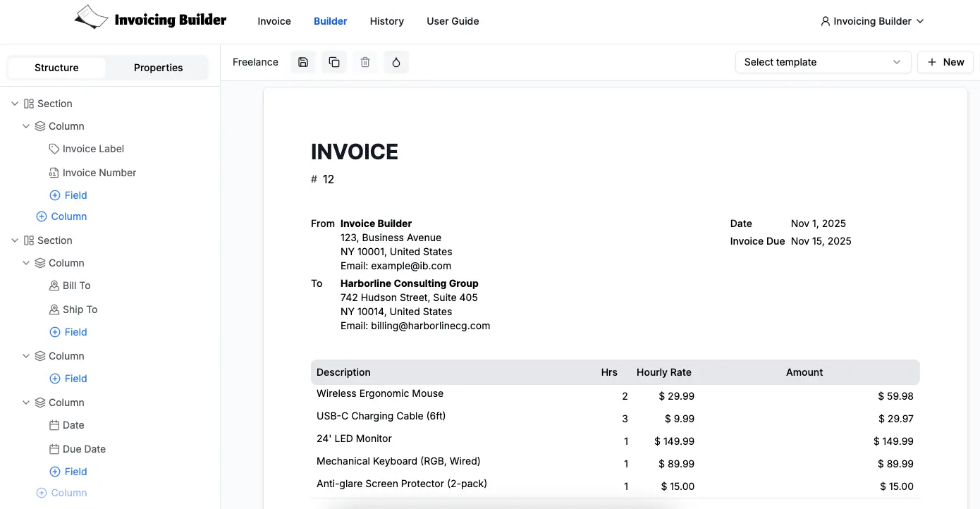Click the trash delete icon in toolbar
The width and height of the screenshot is (980, 509).
click(x=365, y=62)
